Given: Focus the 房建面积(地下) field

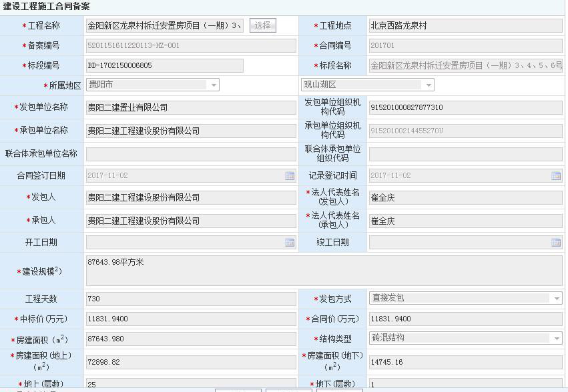Looking at the screenshot, I should 465,362.
